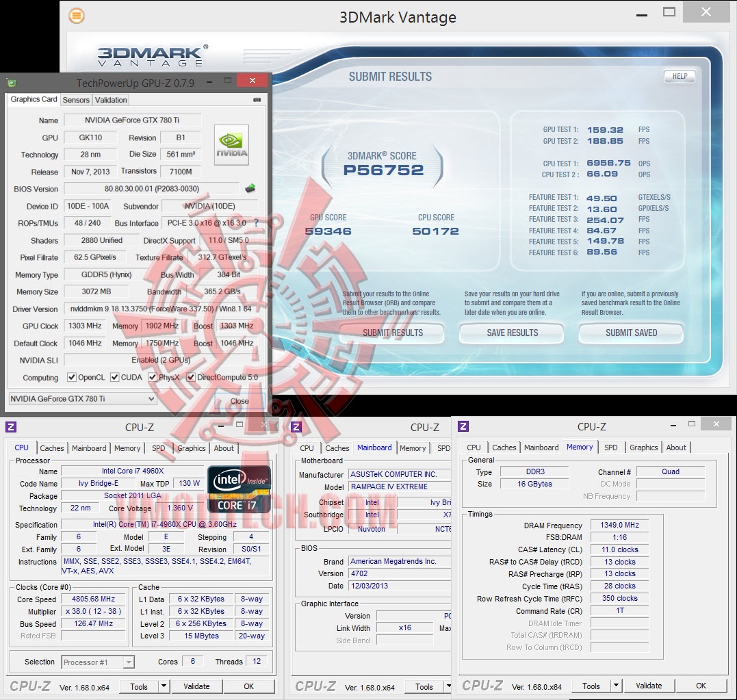Toggle the PhysX checkbox in GPU-Z

tap(153, 377)
